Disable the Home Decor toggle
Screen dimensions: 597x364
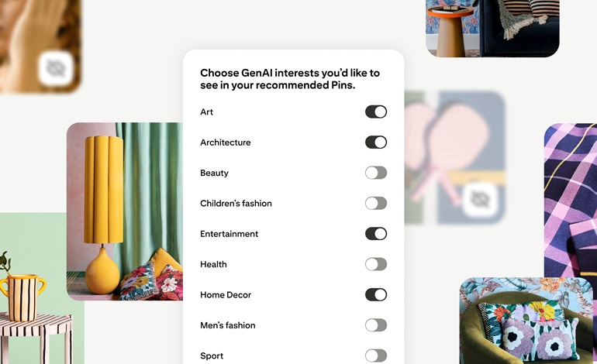tap(376, 294)
